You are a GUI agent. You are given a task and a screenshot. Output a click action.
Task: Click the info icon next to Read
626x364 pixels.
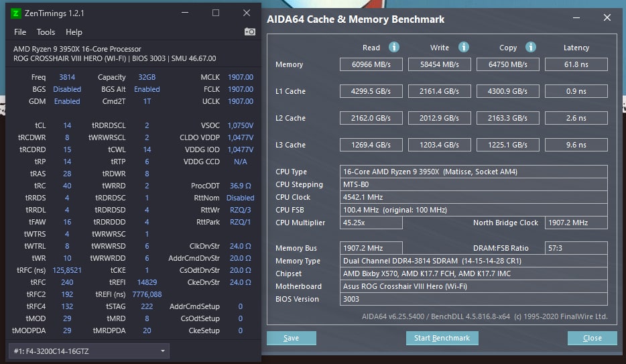pos(394,47)
